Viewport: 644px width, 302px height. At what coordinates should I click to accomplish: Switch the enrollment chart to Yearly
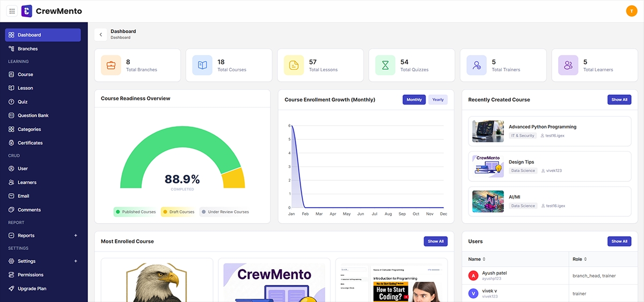point(438,100)
